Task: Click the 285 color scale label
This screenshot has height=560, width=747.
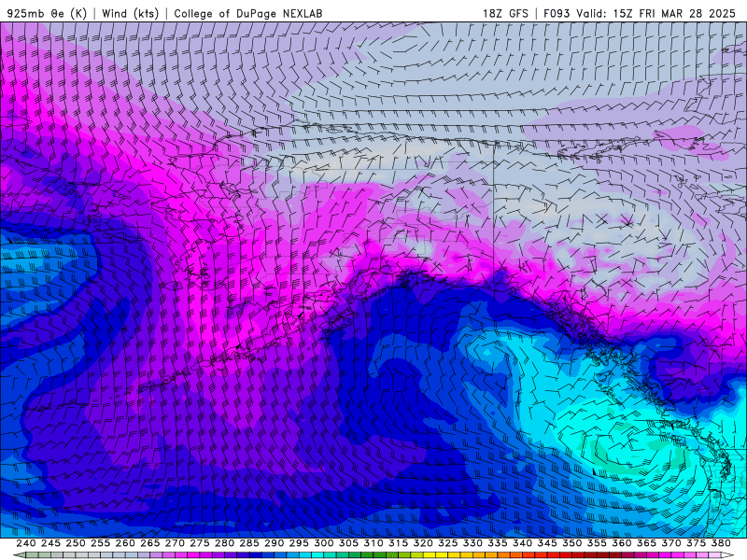Action: coord(249,543)
